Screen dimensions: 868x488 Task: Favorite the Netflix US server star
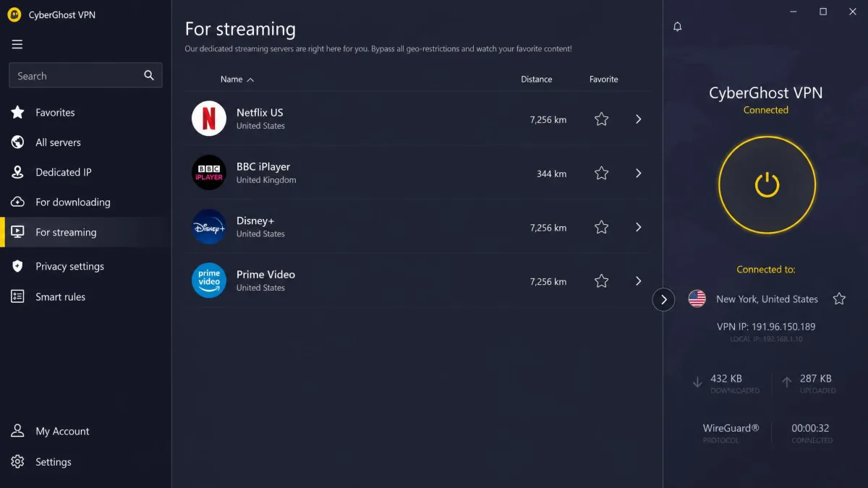[601, 119]
